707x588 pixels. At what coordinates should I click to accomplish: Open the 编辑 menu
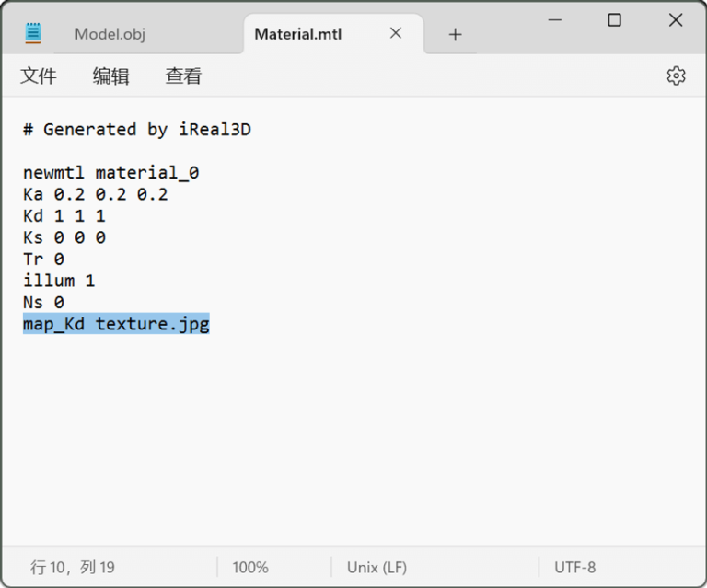pyautogui.click(x=110, y=76)
